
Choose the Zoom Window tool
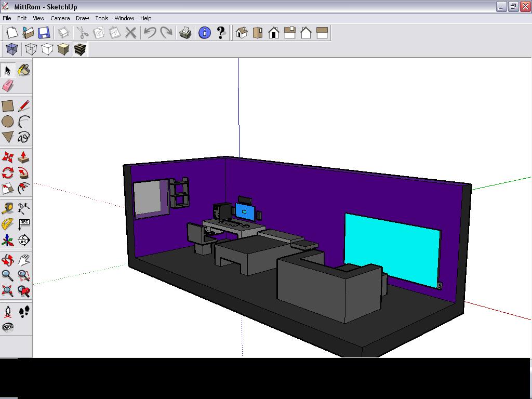point(24,275)
